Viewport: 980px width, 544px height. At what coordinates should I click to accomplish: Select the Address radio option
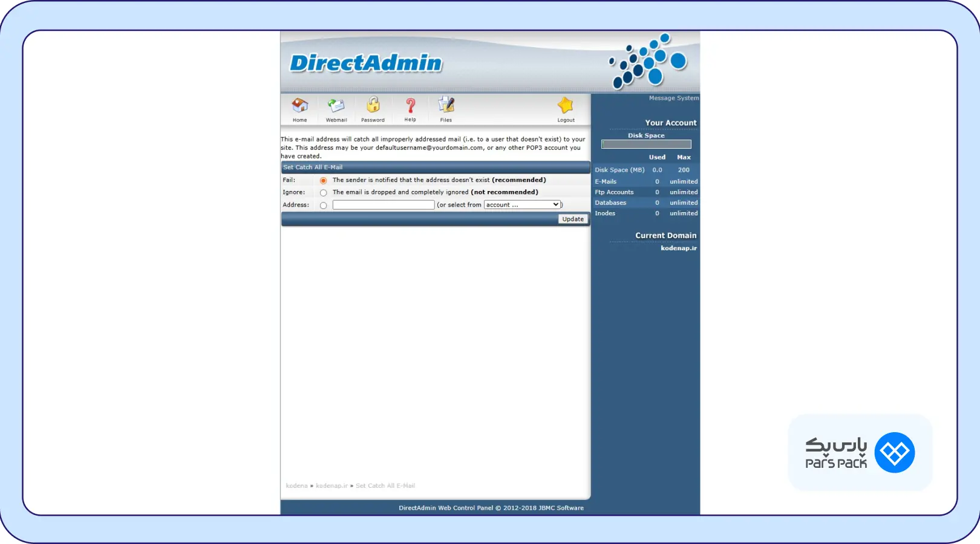click(324, 206)
